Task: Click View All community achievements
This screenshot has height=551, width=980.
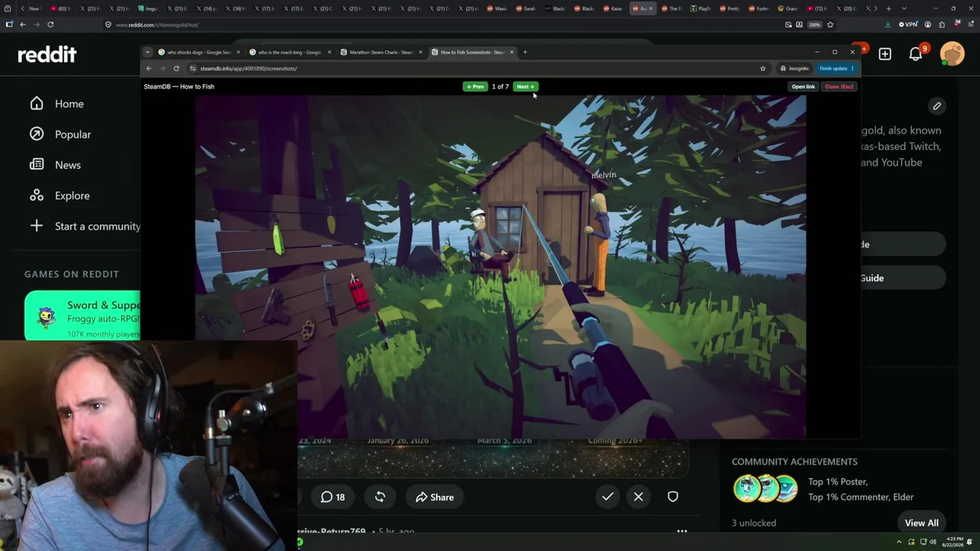Action: 921,523
